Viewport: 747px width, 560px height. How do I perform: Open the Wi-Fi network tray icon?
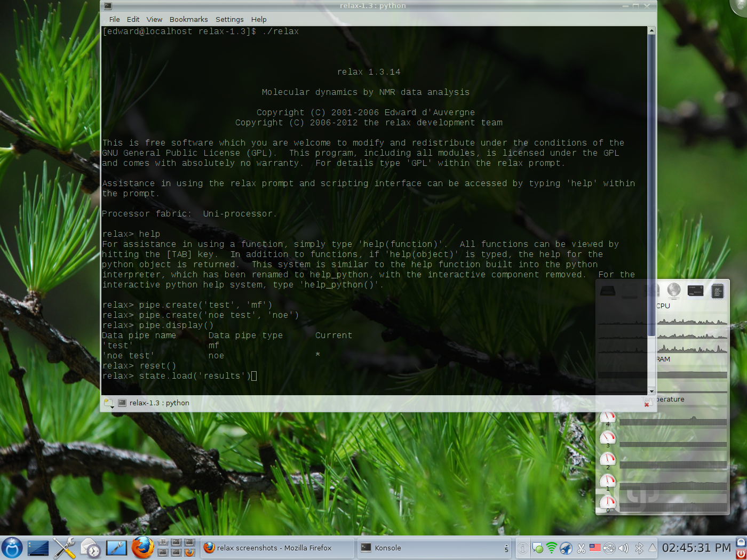[x=552, y=548]
